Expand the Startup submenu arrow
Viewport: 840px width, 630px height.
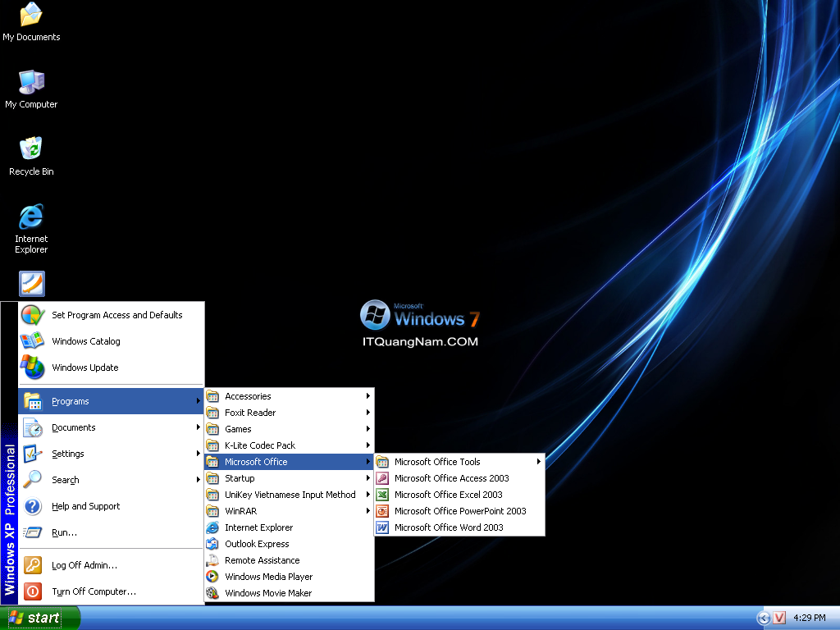tap(368, 478)
